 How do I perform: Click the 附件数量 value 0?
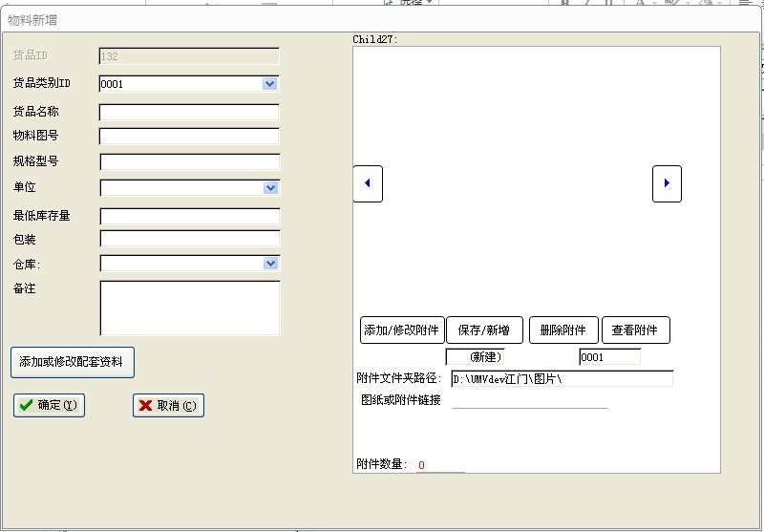tap(421, 465)
